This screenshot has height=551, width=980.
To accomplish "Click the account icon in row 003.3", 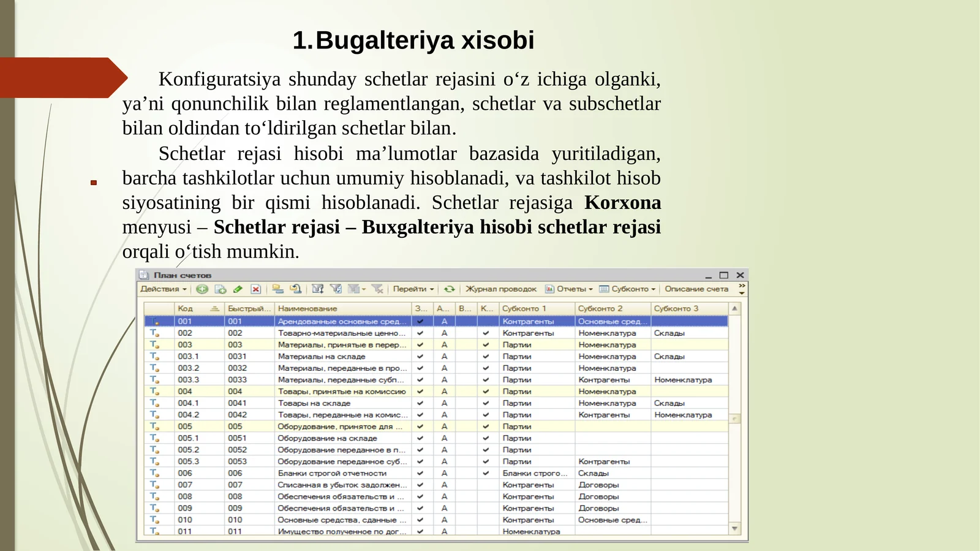I will click(x=154, y=379).
